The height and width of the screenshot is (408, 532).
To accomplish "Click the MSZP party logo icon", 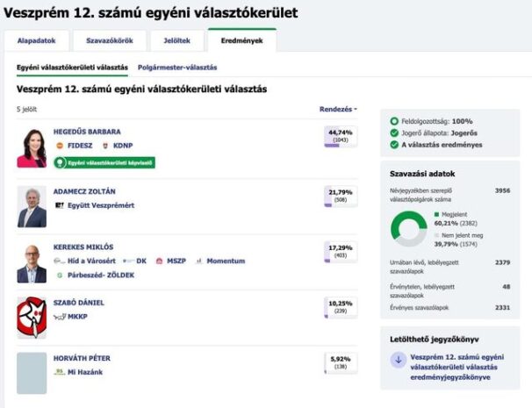I will click(x=159, y=261).
